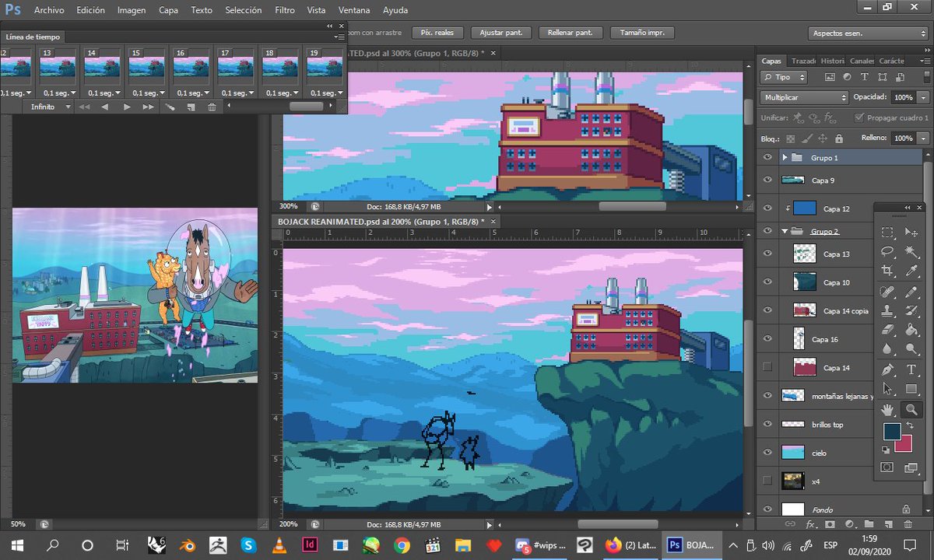The image size is (934, 560).
Task: Switch to the Canales tab
Action: click(862, 61)
